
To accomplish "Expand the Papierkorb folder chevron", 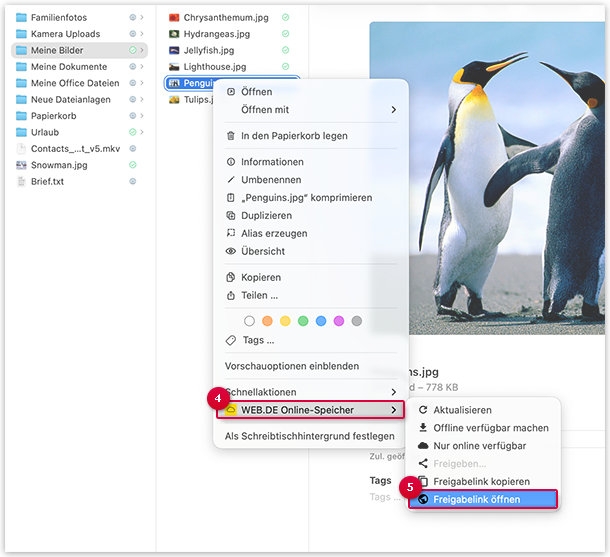I will pyautogui.click(x=142, y=116).
